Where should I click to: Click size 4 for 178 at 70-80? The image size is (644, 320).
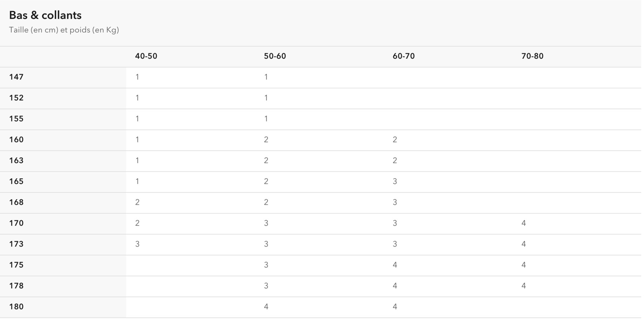coord(523,286)
